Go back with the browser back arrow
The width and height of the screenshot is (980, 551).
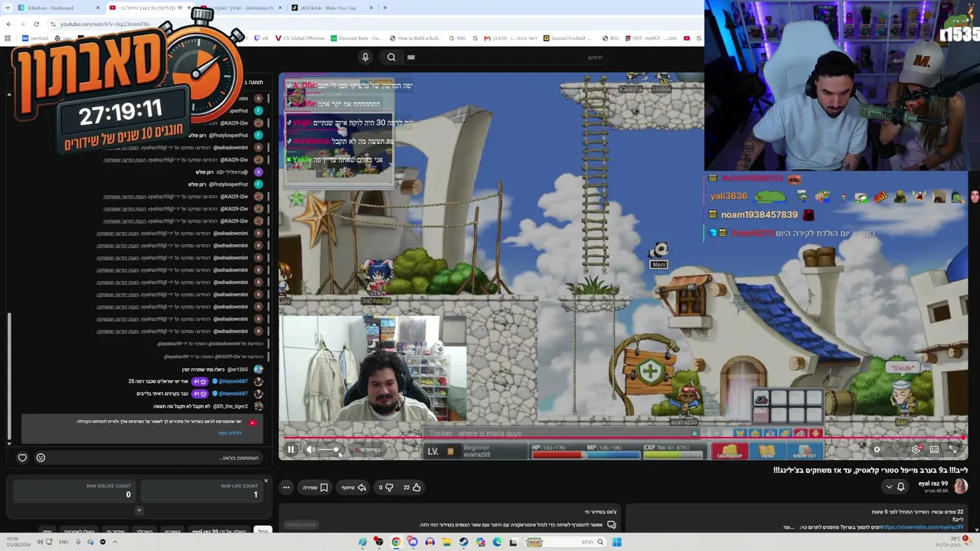point(8,24)
